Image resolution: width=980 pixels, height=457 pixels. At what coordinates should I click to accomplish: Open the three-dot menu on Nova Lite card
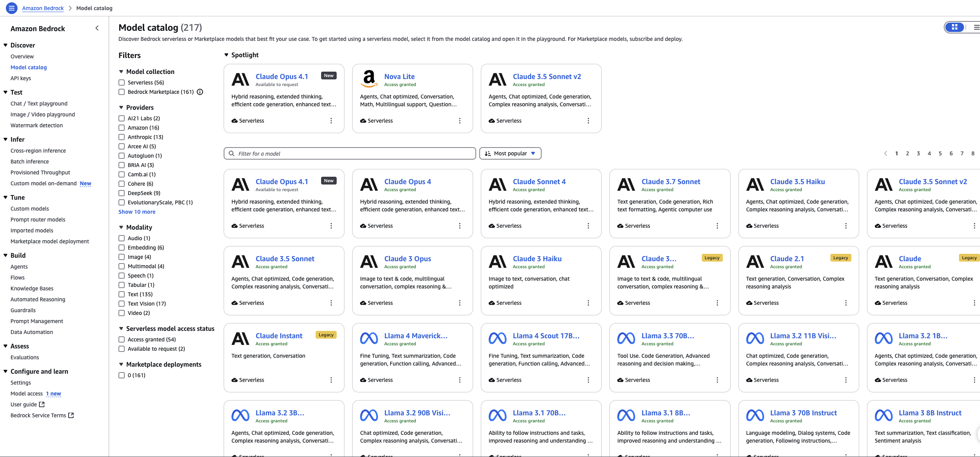click(460, 121)
